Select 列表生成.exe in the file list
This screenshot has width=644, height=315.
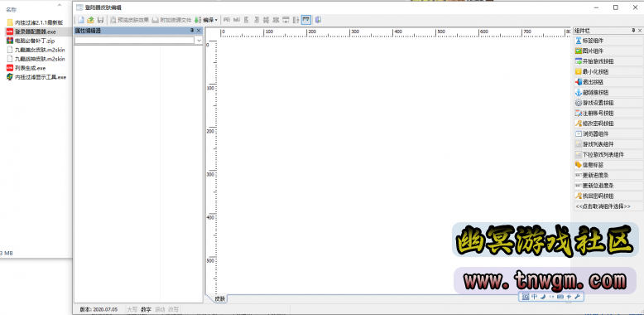pyautogui.click(x=30, y=68)
